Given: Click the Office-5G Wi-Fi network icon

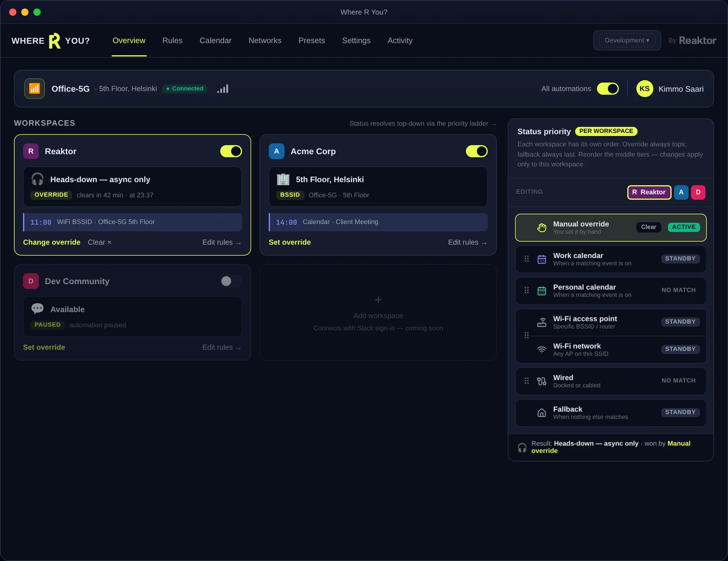Looking at the screenshot, I should (35, 89).
